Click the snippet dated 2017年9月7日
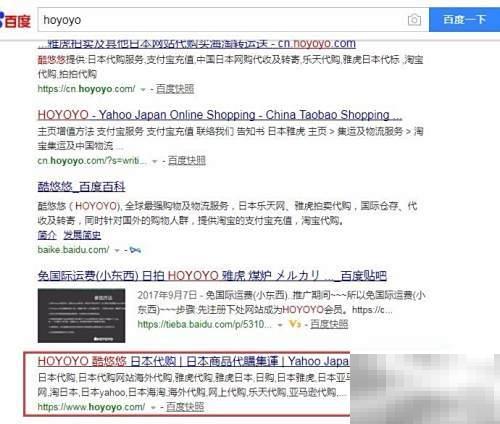 tap(281, 302)
